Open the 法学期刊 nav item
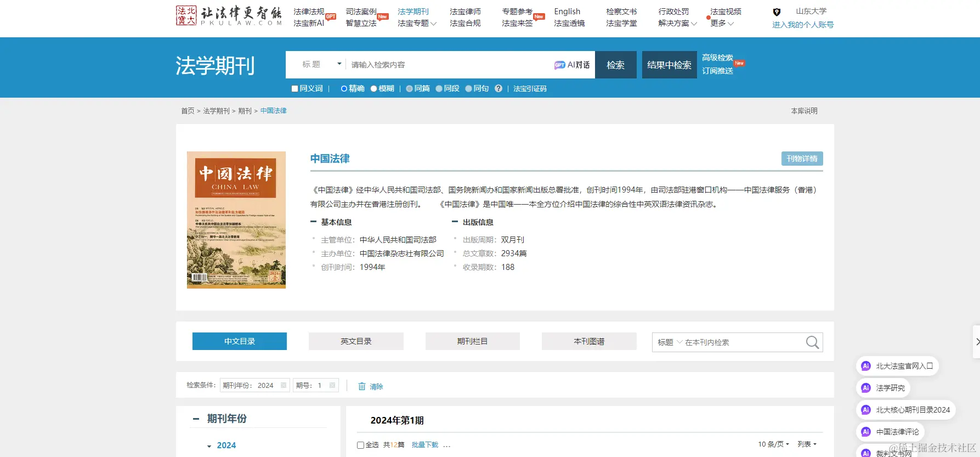 [413, 12]
